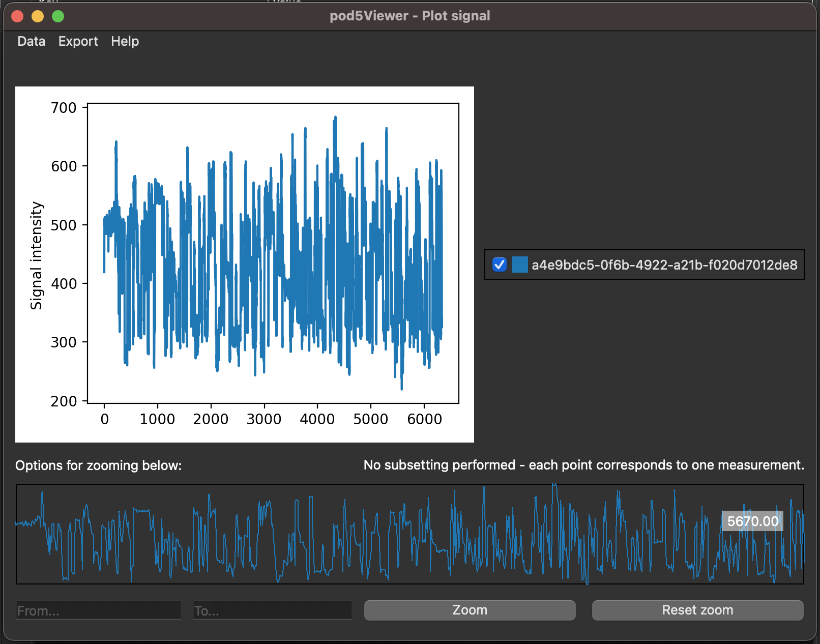Open the Help menu
Image resolution: width=820 pixels, height=644 pixels.
click(125, 41)
